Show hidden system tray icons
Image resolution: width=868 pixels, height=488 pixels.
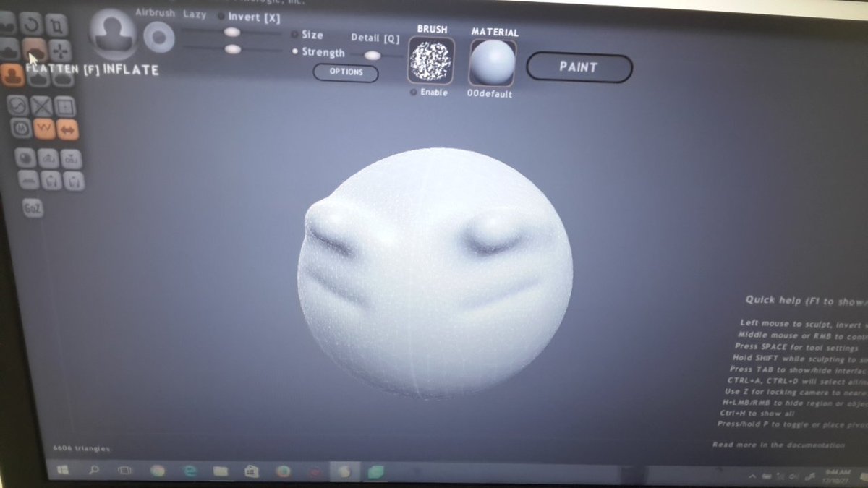pos(752,477)
